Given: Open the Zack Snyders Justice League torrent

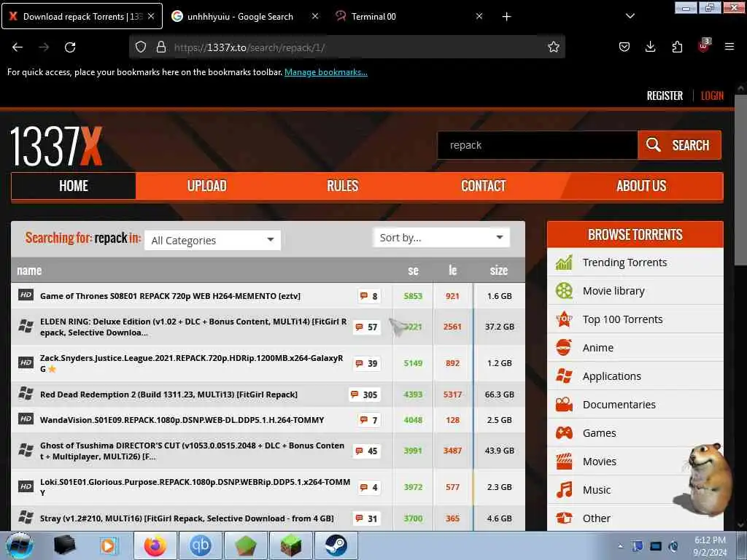Looking at the screenshot, I should click(x=192, y=363).
